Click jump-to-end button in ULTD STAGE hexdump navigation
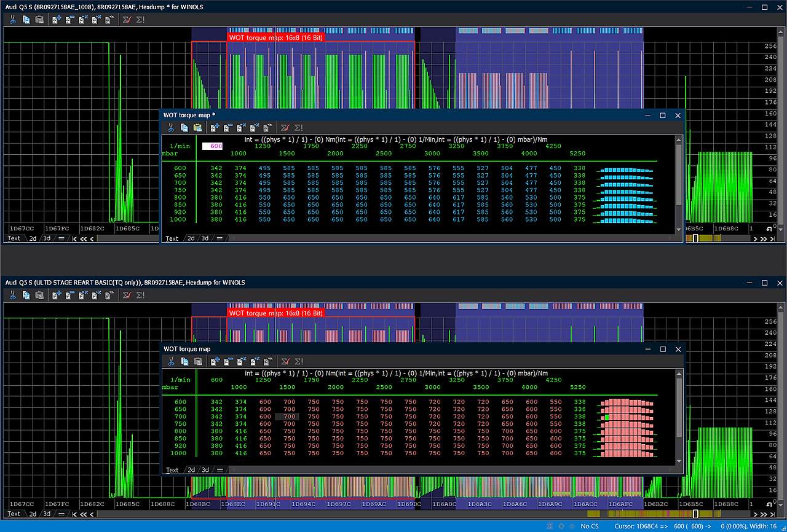Viewport: 787px width, 532px height. 772,514
